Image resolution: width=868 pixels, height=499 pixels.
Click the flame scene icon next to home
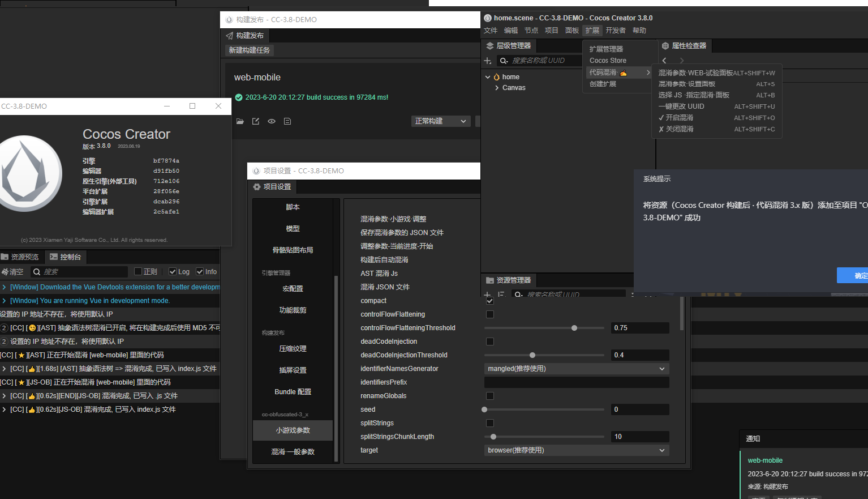click(x=497, y=77)
